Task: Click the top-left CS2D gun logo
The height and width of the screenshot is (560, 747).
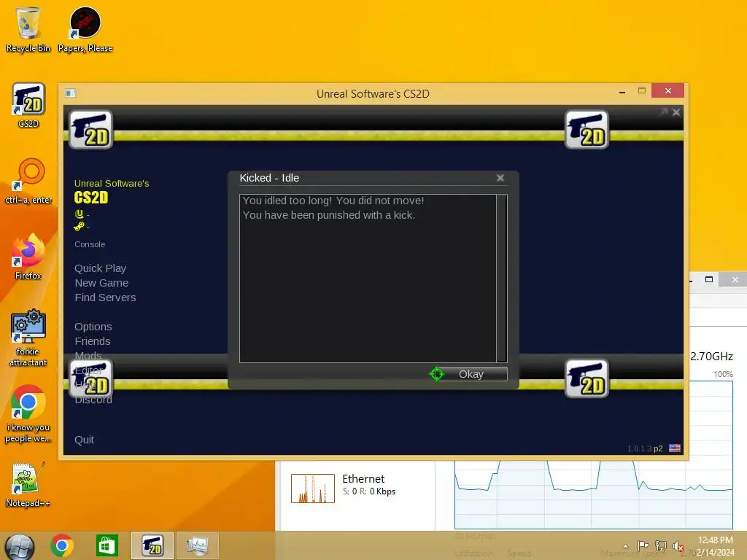Action: 90,130
